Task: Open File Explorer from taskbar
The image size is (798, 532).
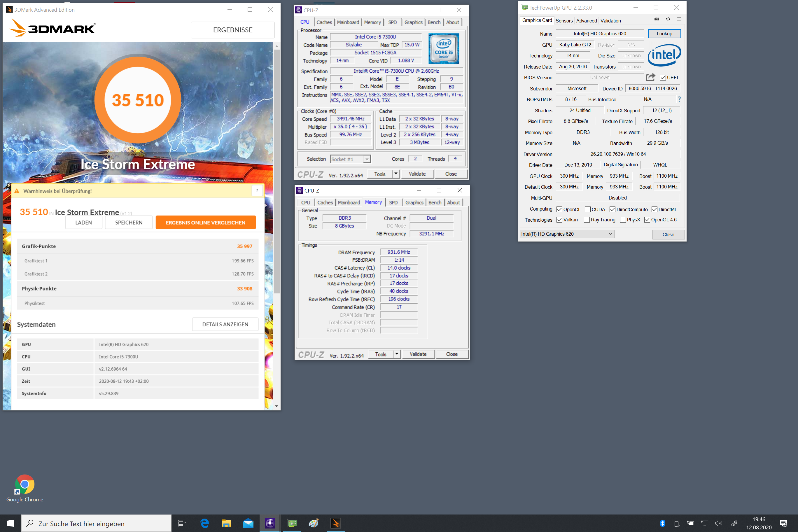Action: pos(226,523)
